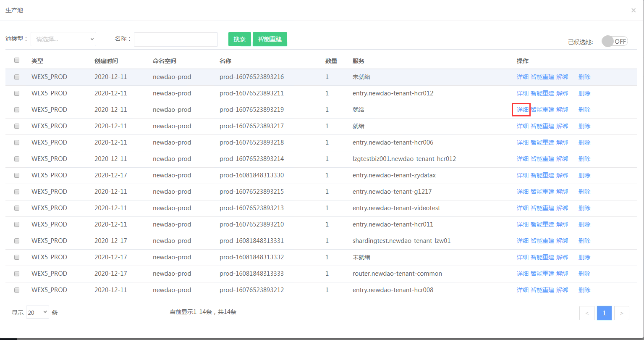This screenshot has height=340, width=644.
Task: Click the 名称 column header
Action: click(x=225, y=61)
